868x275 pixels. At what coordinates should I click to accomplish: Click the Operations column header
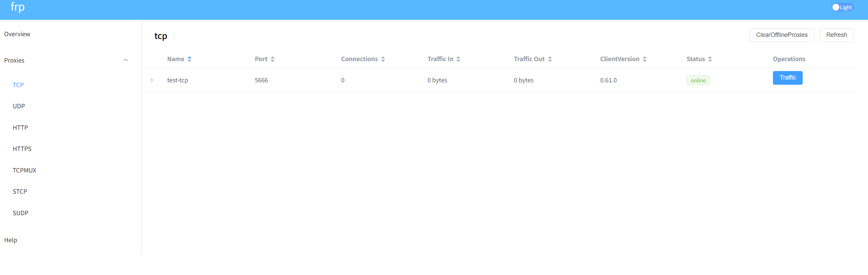[789, 59]
